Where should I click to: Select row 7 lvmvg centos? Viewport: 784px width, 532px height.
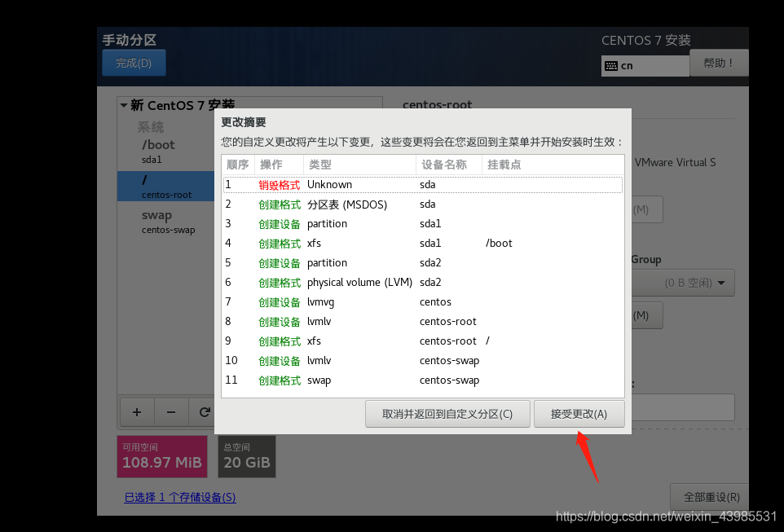point(423,301)
